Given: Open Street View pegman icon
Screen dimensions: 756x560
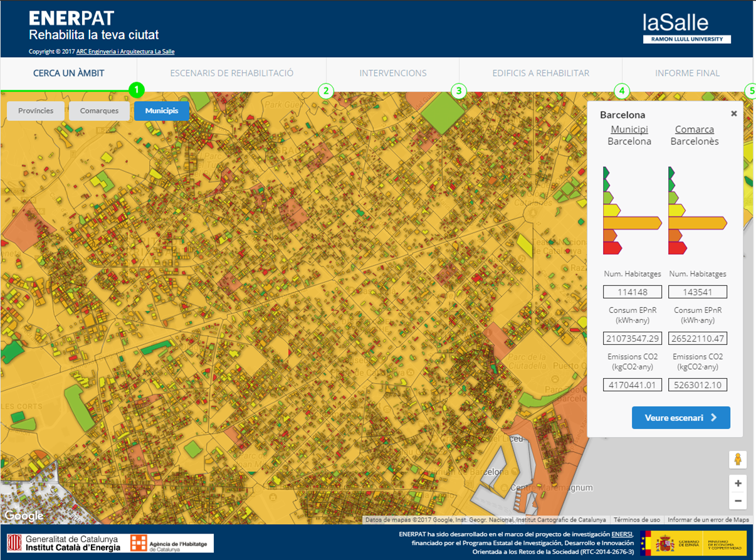Looking at the screenshot, I should pyautogui.click(x=738, y=460).
